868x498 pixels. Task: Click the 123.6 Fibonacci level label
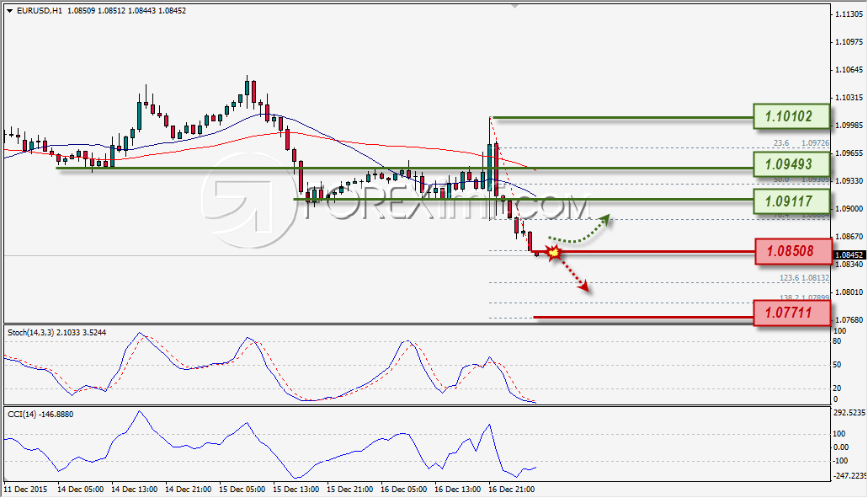tap(789, 277)
